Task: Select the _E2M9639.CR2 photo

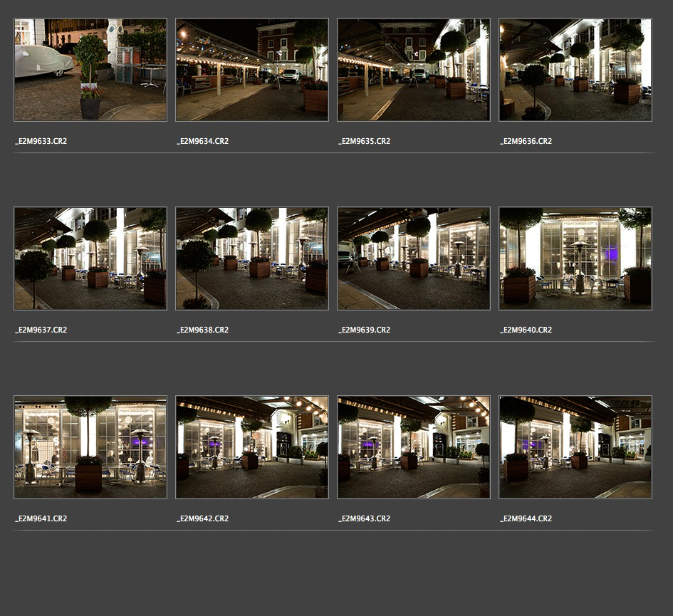Action: tap(414, 259)
